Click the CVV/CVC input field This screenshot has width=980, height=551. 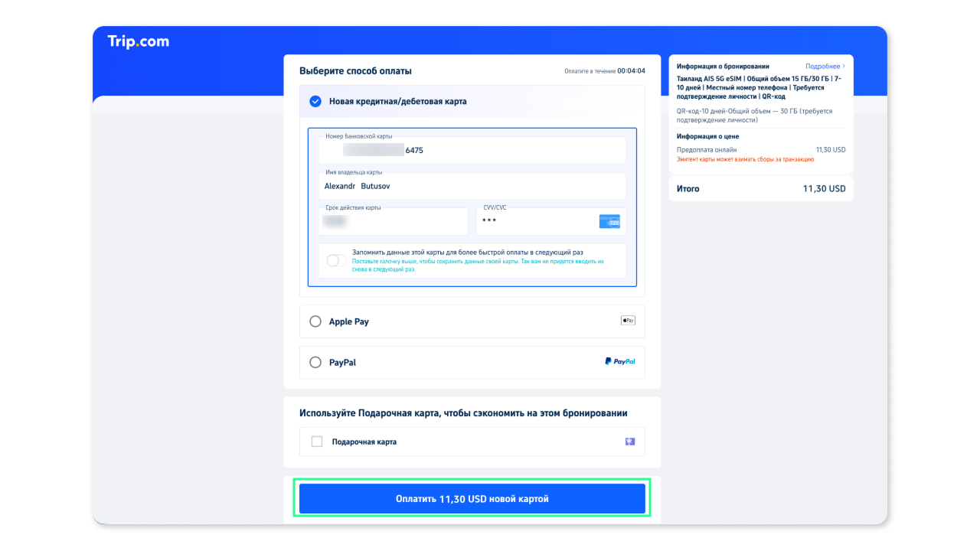(x=551, y=220)
